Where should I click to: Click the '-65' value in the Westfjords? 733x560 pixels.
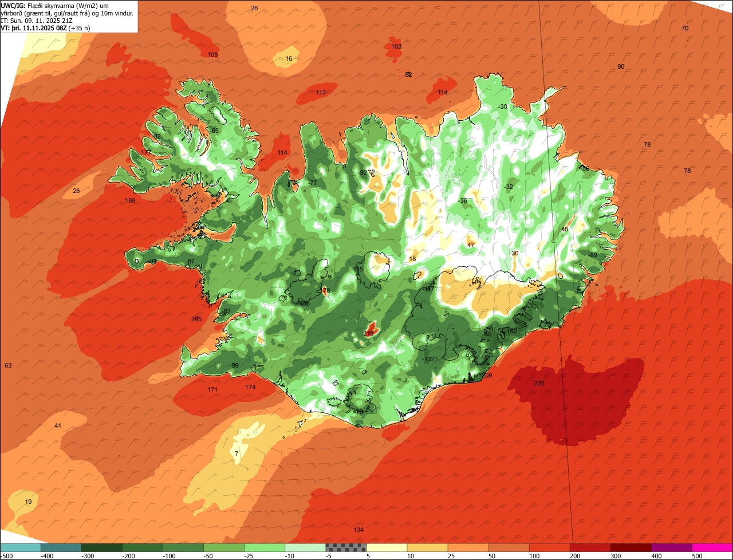(x=214, y=131)
